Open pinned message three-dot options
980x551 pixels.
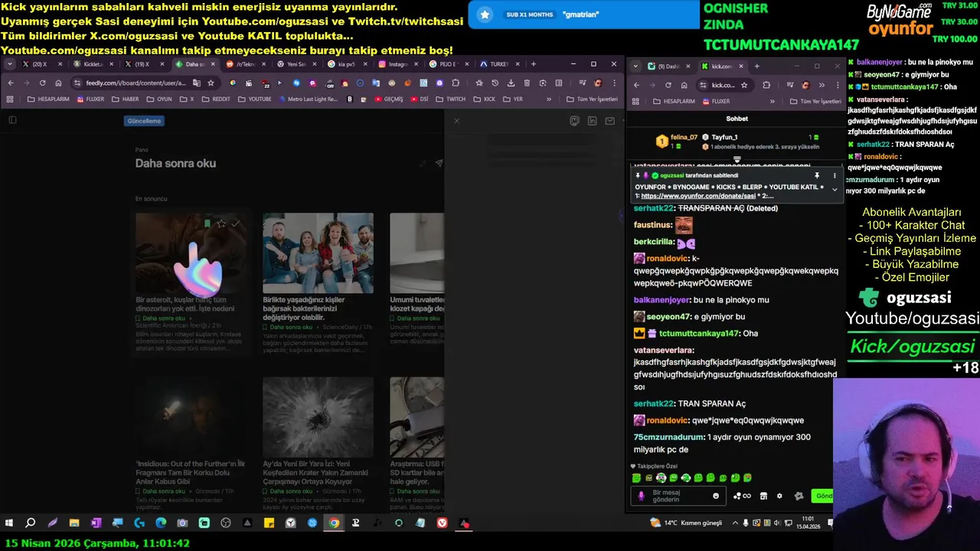click(835, 175)
